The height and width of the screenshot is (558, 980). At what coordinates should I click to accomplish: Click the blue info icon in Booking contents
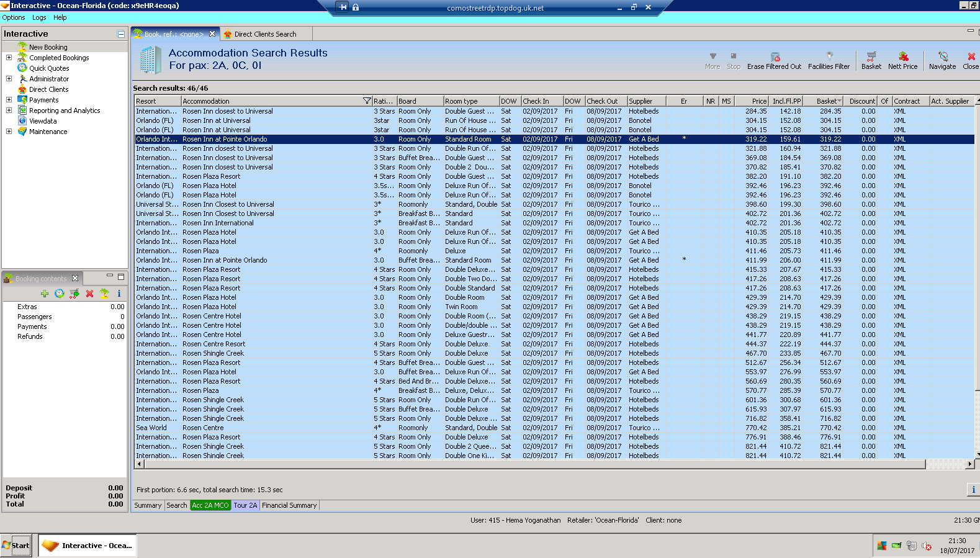(119, 294)
